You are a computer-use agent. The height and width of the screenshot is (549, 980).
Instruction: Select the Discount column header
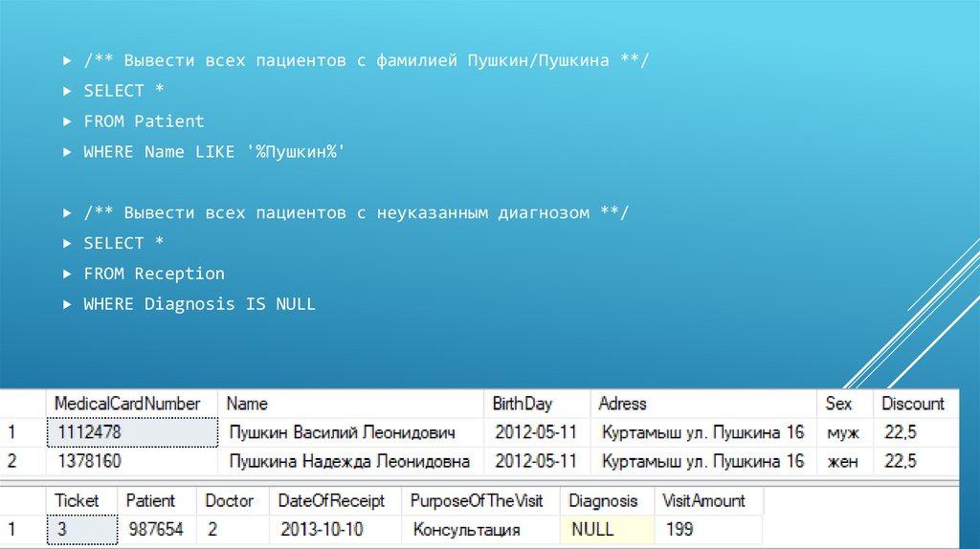coord(912,404)
